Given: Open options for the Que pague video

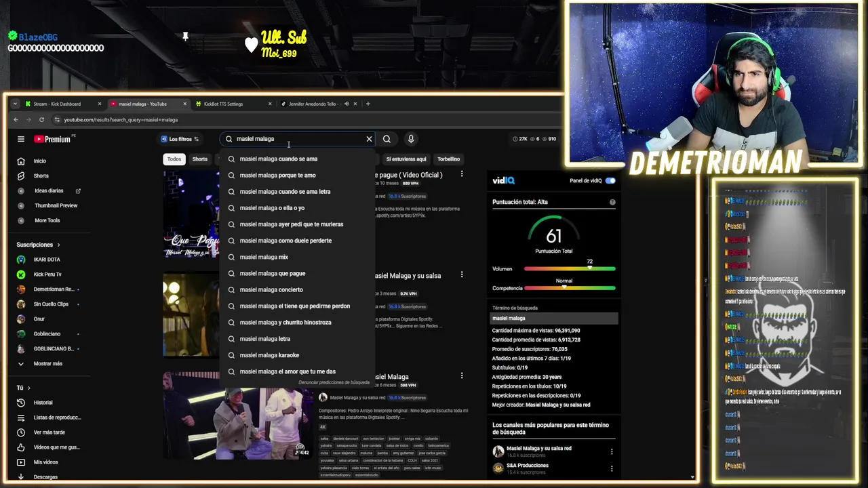Looking at the screenshot, I should click(462, 174).
